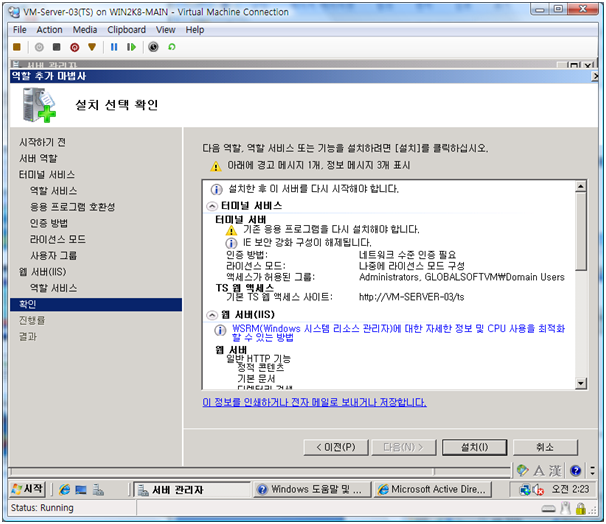Image resolution: width=606 pixels, height=524 pixels.
Task: Click the lock icon in status bar
Action: 580,509
